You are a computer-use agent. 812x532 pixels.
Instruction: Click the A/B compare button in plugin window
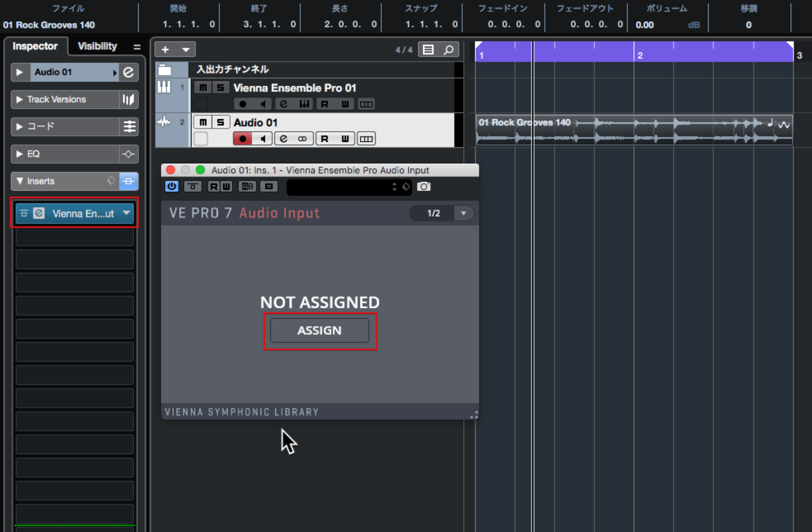(247, 186)
